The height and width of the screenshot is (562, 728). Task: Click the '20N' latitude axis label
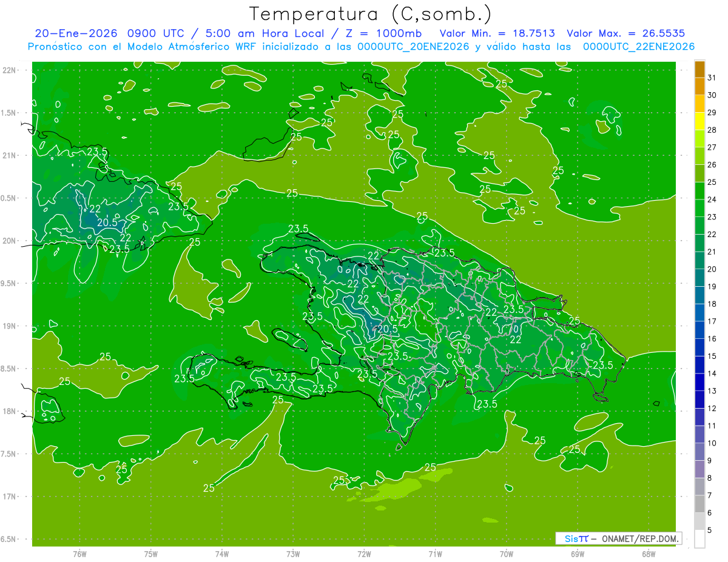[x=9, y=241]
